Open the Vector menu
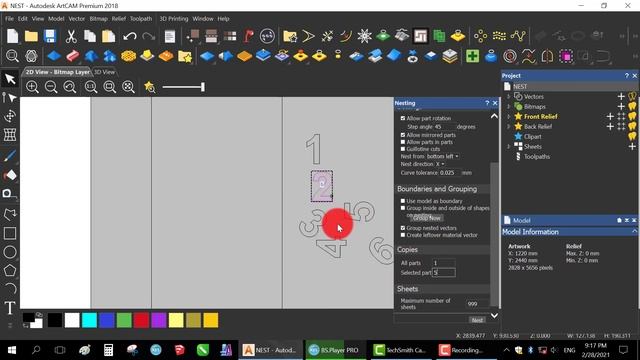Screen dimensions: 640x360 (x=76, y=19)
